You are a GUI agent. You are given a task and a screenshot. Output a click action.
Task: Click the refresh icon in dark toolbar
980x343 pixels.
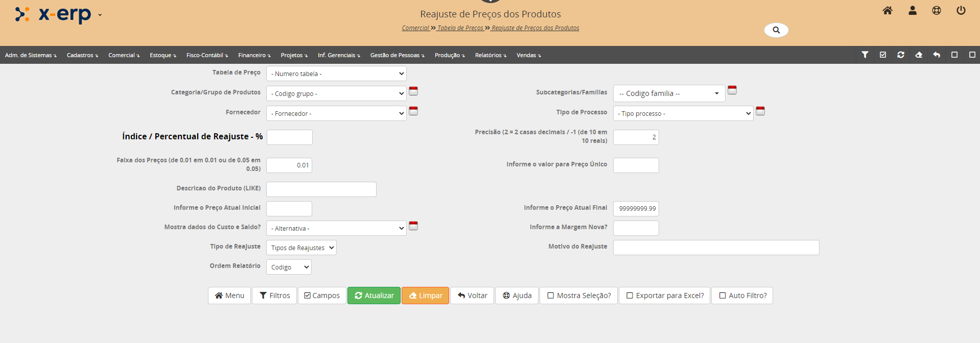(x=900, y=55)
